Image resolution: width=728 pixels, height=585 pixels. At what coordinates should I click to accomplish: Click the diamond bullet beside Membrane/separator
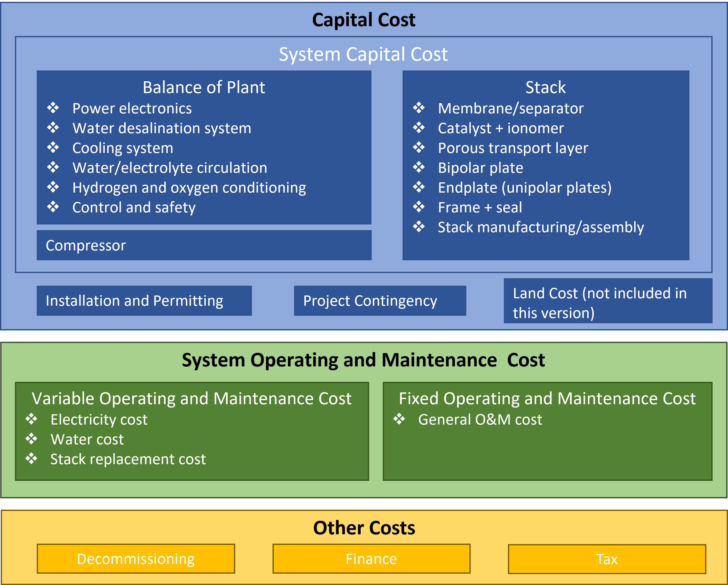coord(419,108)
